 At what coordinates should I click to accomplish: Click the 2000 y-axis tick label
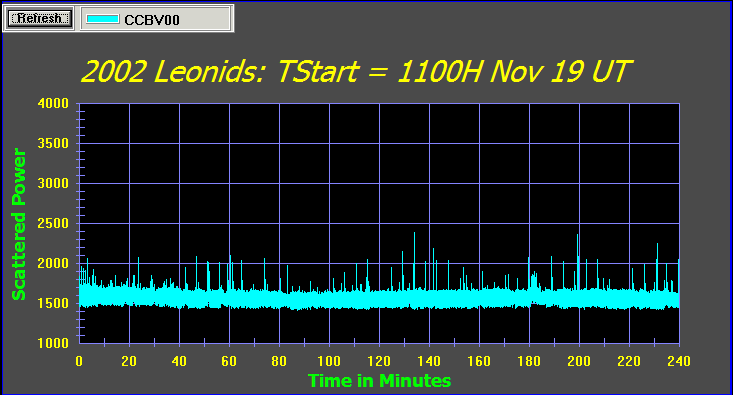click(x=53, y=263)
